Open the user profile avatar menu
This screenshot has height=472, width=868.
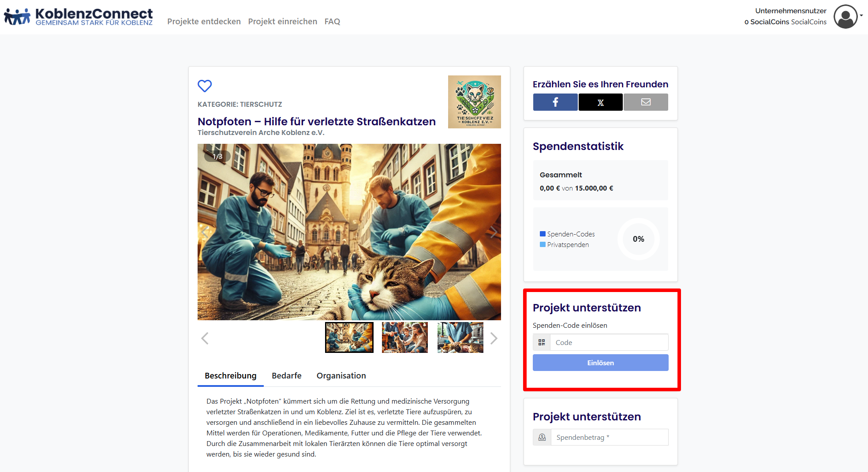click(x=846, y=17)
